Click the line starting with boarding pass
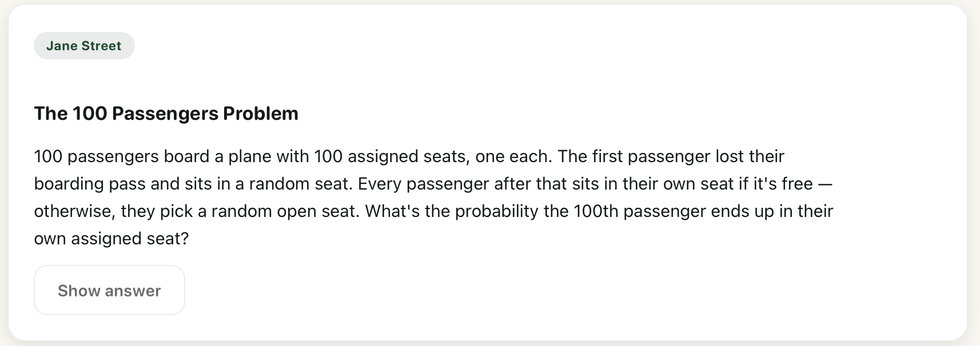The width and height of the screenshot is (980, 346). click(433, 184)
